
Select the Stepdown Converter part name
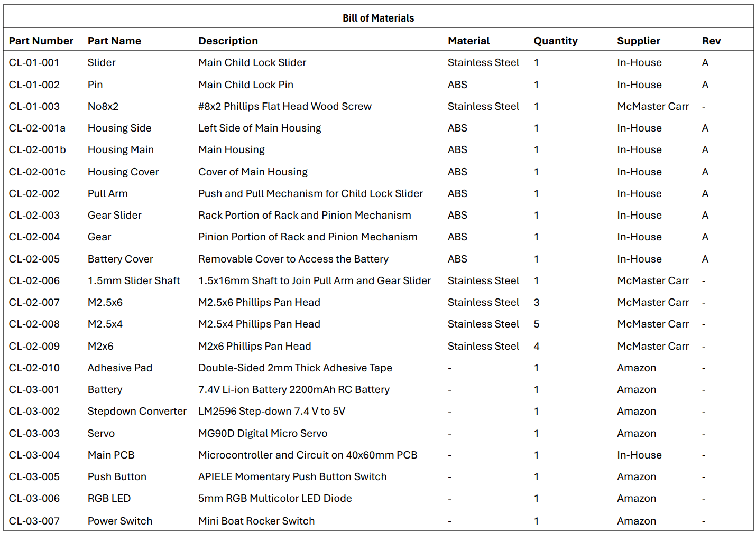click(x=137, y=411)
